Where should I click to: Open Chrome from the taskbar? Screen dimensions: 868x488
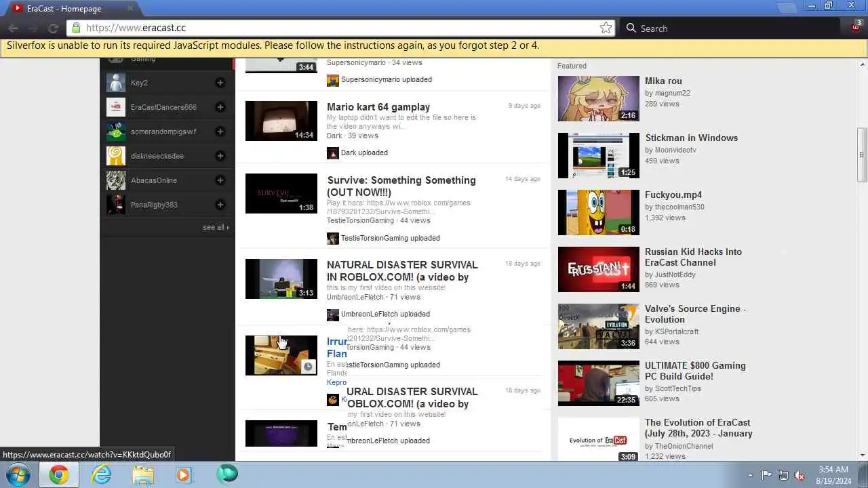[x=58, y=474]
